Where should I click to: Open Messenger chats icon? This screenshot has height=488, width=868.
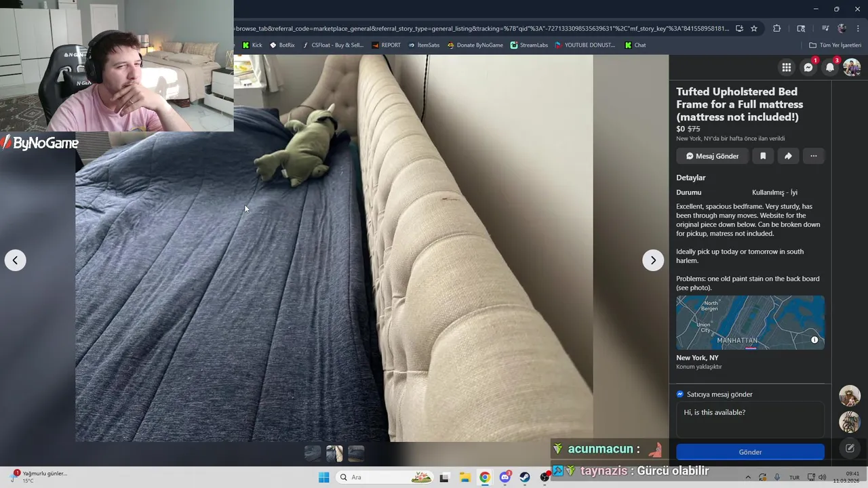coord(808,67)
